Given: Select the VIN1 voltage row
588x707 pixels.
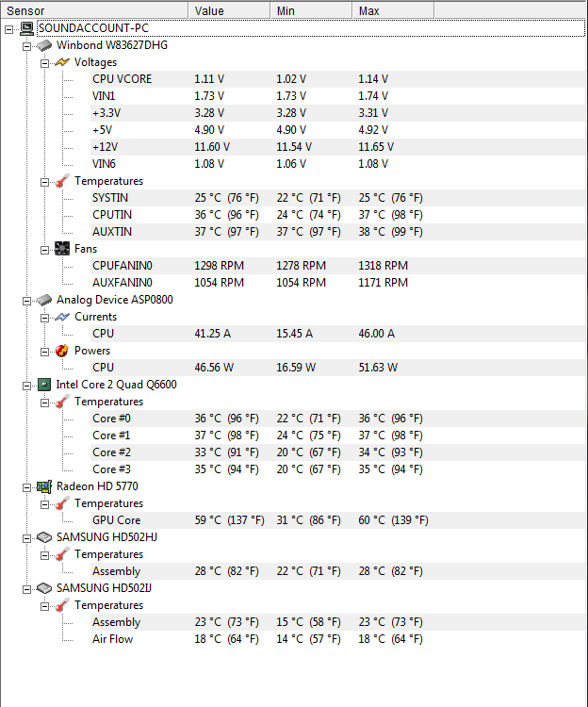Looking at the screenshot, I should pos(339,96).
